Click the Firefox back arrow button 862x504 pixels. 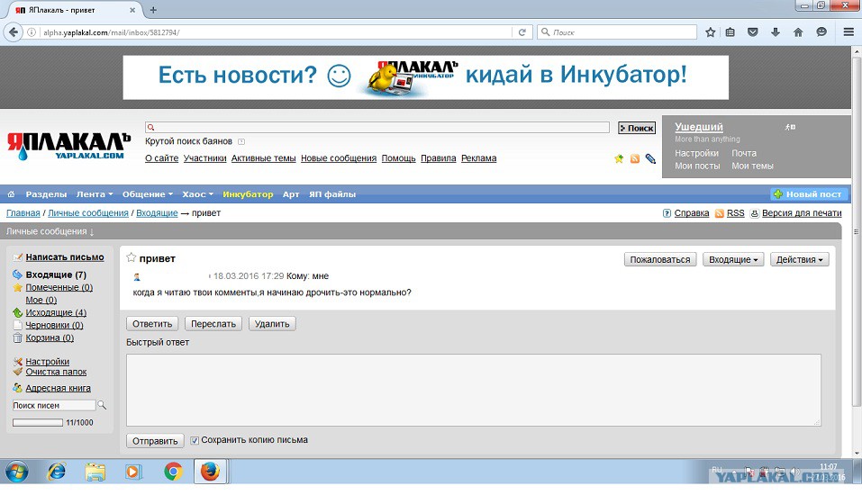click(x=14, y=32)
